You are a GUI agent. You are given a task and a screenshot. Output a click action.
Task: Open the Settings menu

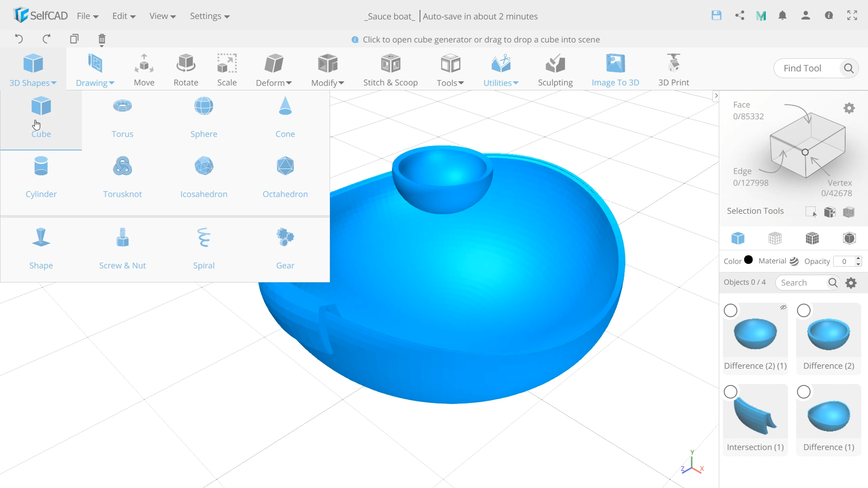tap(210, 16)
